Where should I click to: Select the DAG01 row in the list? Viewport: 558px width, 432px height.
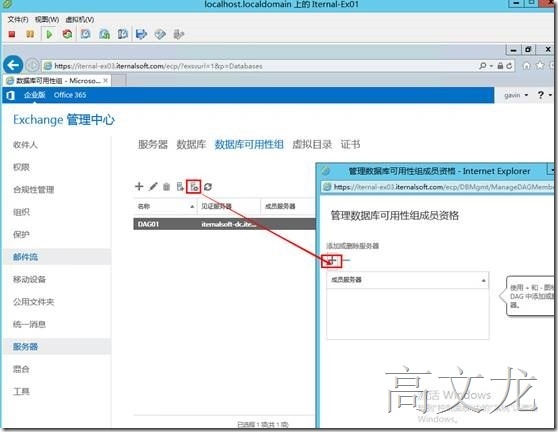[224, 224]
